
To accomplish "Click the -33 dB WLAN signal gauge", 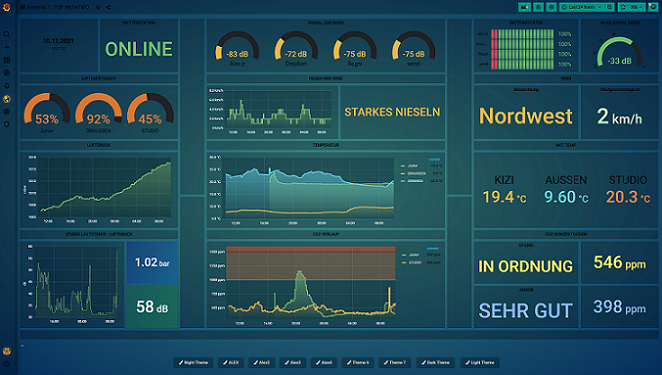I will click(619, 53).
